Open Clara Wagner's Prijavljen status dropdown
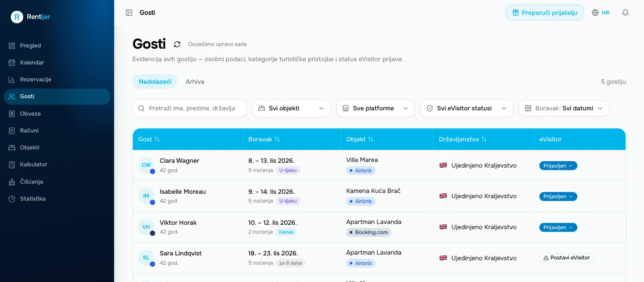 [558, 166]
